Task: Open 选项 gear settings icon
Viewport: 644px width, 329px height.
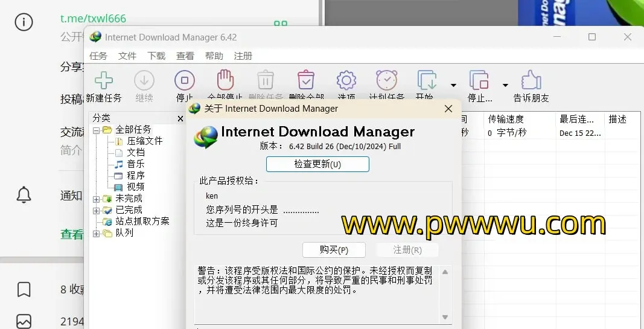Action: 346,80
